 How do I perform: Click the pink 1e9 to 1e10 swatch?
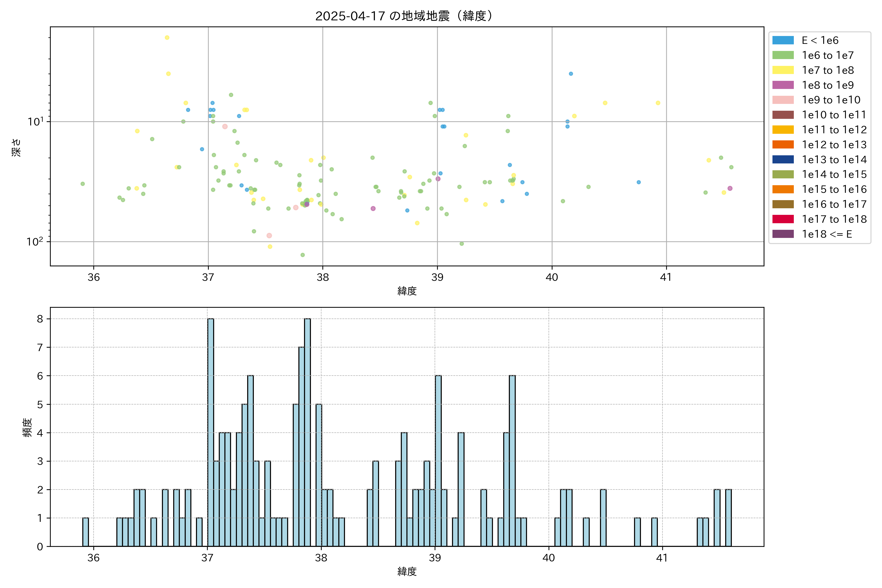(x=783, y=100)
